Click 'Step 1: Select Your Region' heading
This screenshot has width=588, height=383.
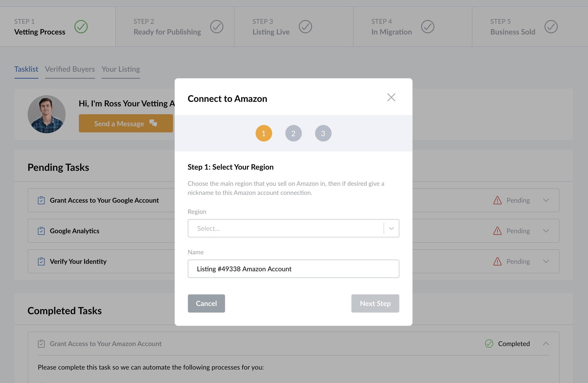tap(230, 167)
